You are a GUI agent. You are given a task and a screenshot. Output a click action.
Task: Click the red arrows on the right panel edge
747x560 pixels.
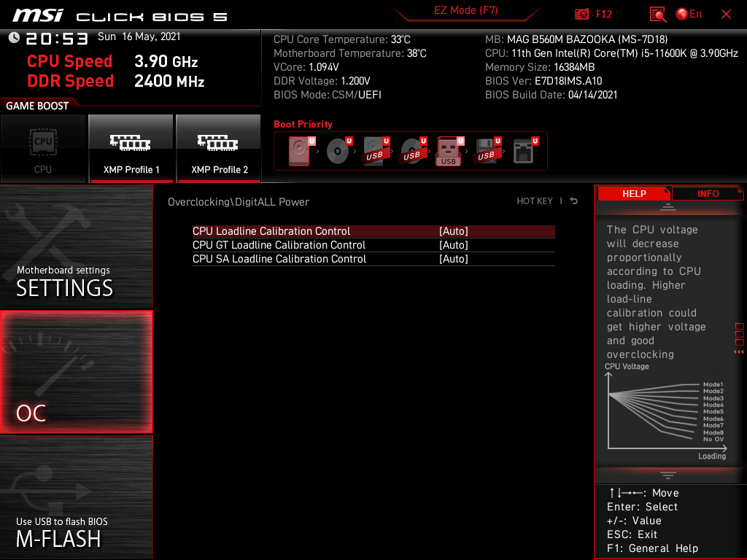click(738, 352)
